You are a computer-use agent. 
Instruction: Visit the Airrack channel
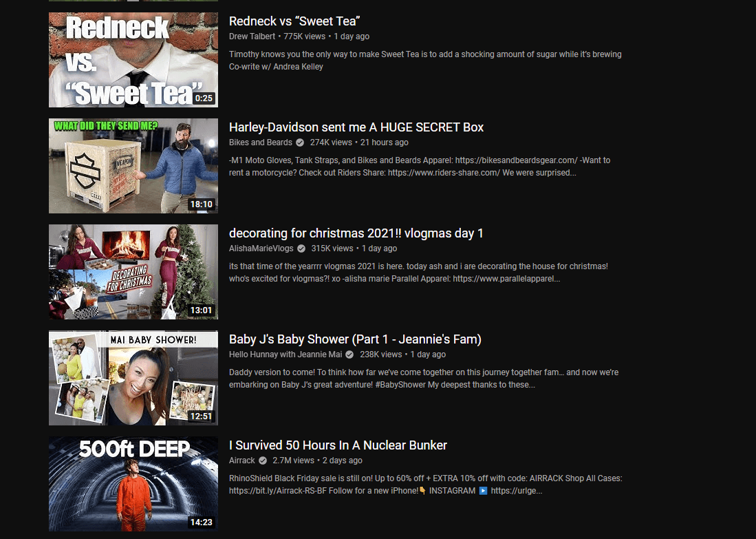tap(241, 461)
